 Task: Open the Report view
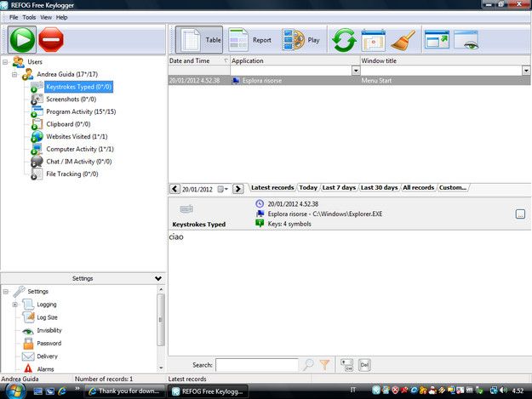tap(250, 40)
